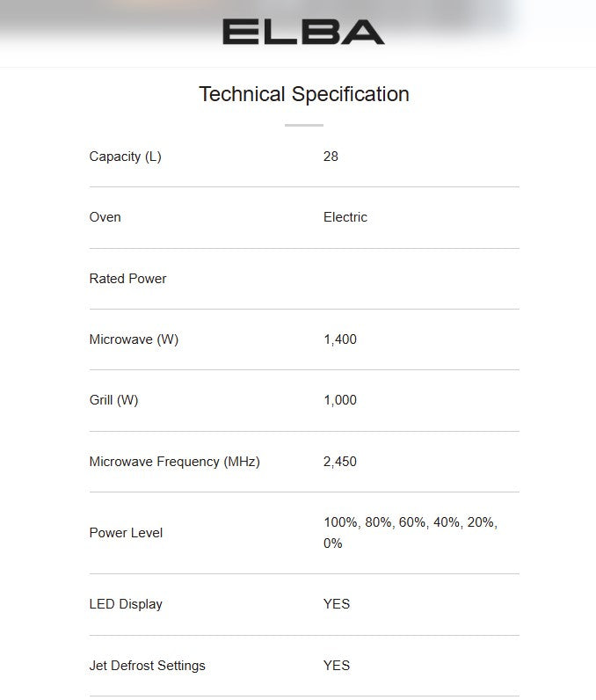
Task: Select the 2,450 frequency value
Action: pos(339,462)
